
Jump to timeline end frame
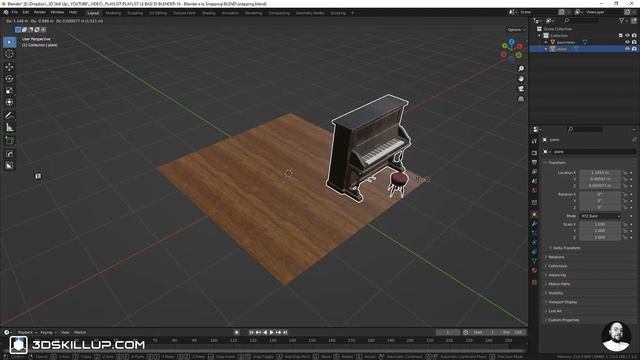(x=285, y=332)
